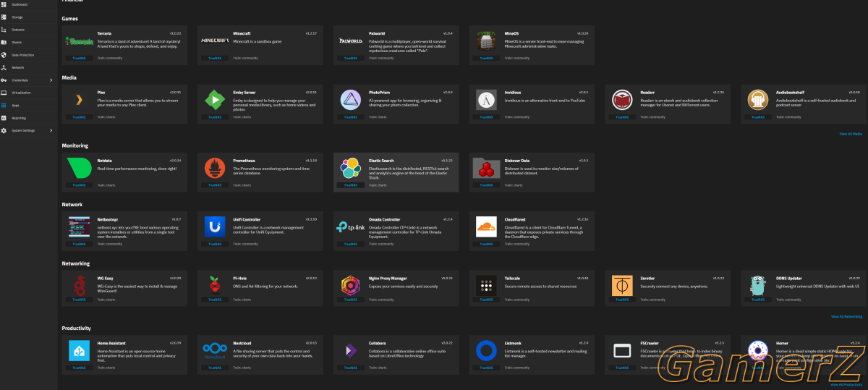Click the Elastic Search title text
Screen dimensions: 868x390
(380, 160)
